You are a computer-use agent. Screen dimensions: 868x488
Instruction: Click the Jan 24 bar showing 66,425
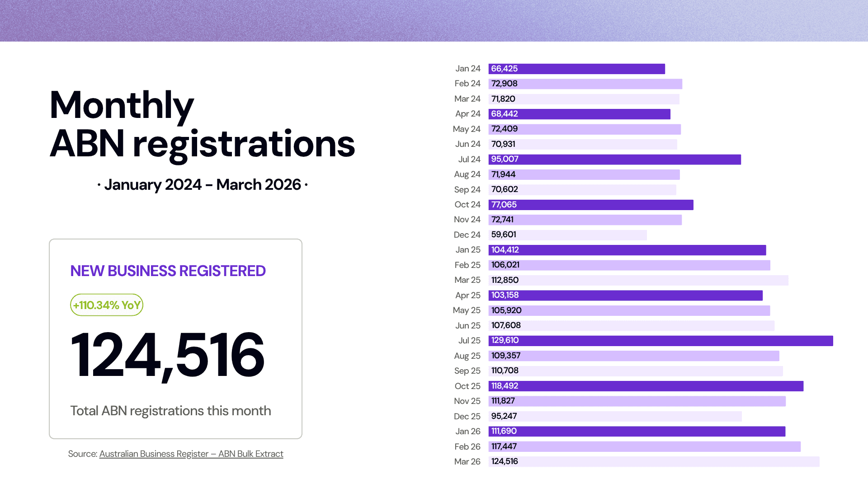[576, 69]
